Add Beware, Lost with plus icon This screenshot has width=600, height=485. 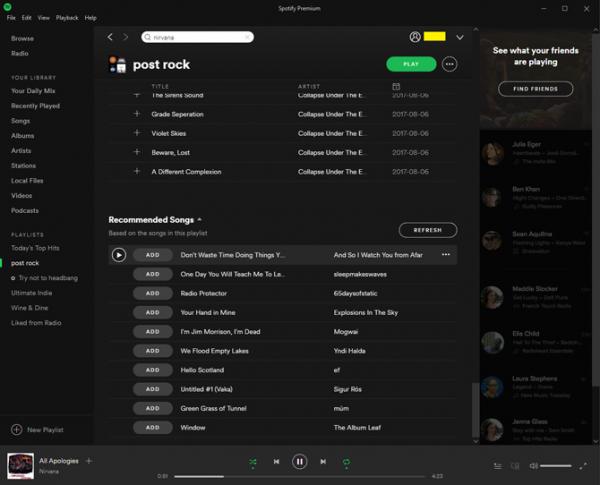point(137,152)
